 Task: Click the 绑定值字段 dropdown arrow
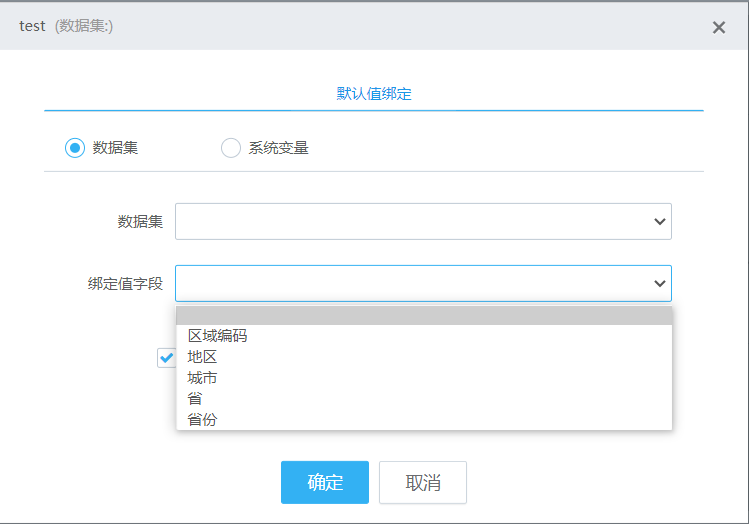tap(660, 284)
